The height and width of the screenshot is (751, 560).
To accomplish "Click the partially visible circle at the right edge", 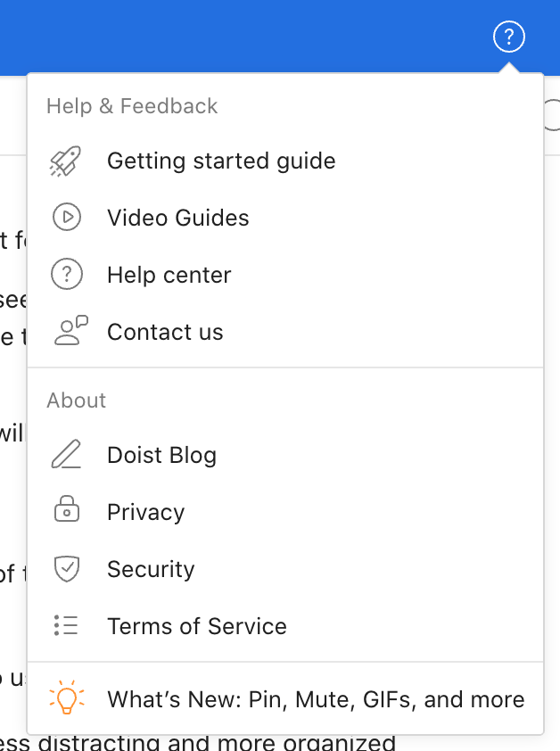I will pyautogui.click(x=555, y=114).
